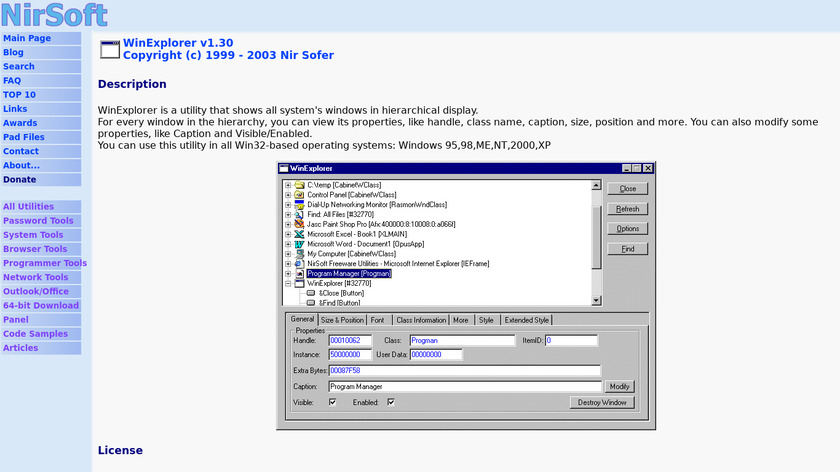Expand the Dial-Up Networking Monitor node

tap(288, 205)
